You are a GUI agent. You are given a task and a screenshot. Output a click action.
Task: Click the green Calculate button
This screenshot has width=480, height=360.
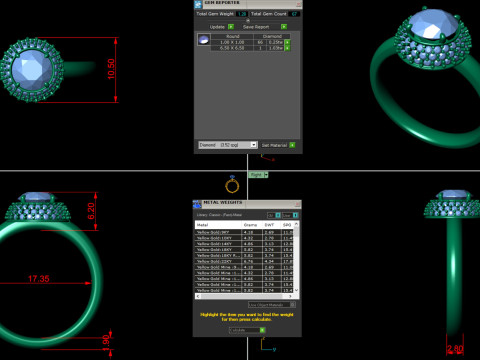click(x=262, y=330)
